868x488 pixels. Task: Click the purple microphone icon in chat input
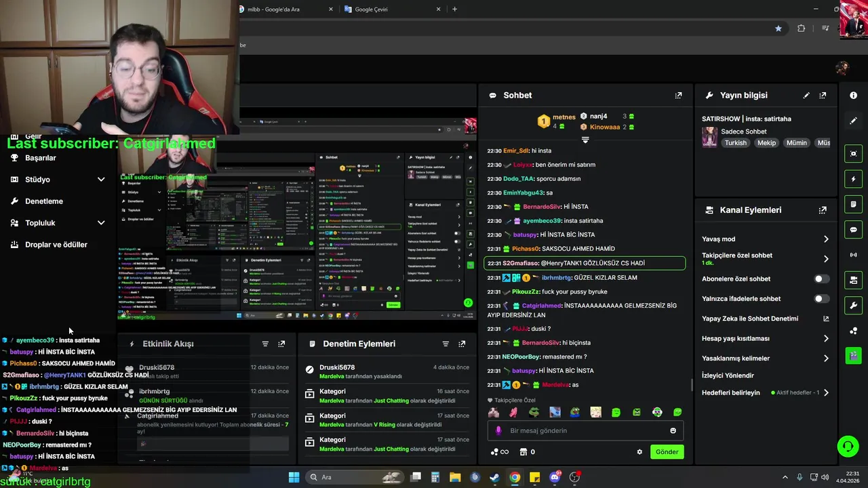[498, 430]
